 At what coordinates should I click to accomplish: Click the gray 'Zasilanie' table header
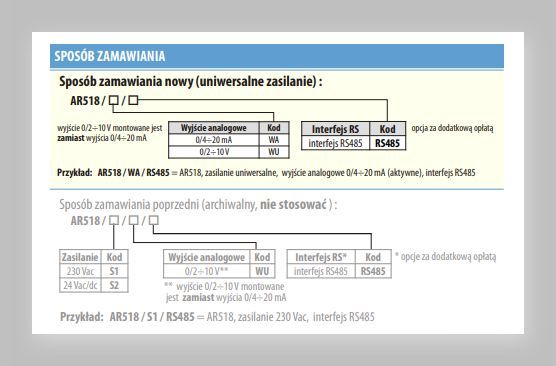(x=80, y=257)
